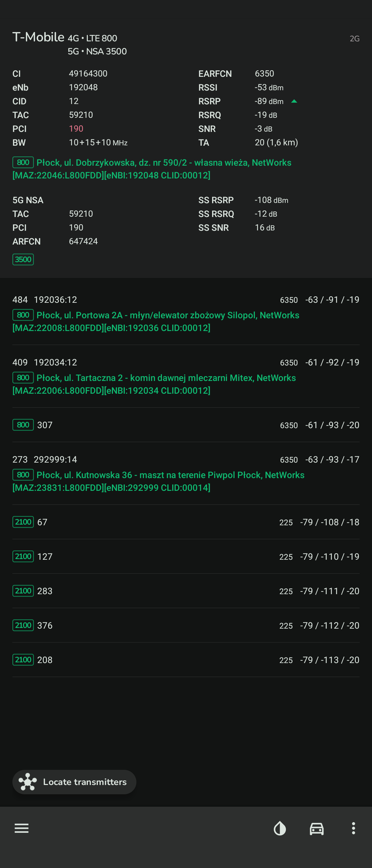
Task: Tap the 2100 badge for PCI 208
Action: click(23, 659)
